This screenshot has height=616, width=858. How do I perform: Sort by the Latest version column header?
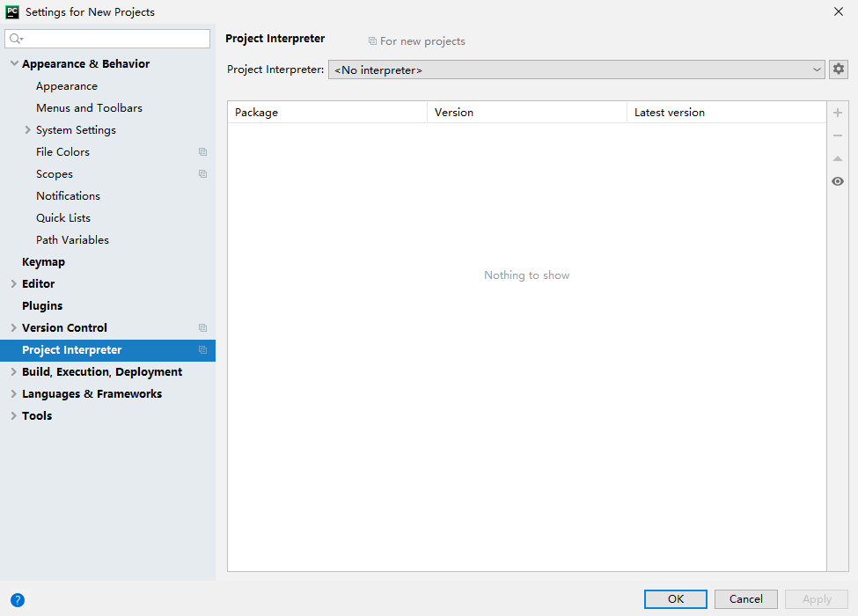tap(727, 112)
